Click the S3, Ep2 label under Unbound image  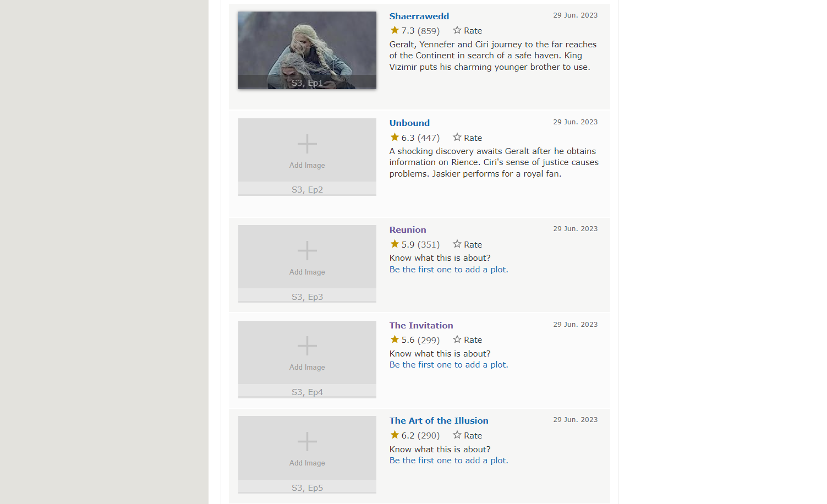tap(307, 190)
